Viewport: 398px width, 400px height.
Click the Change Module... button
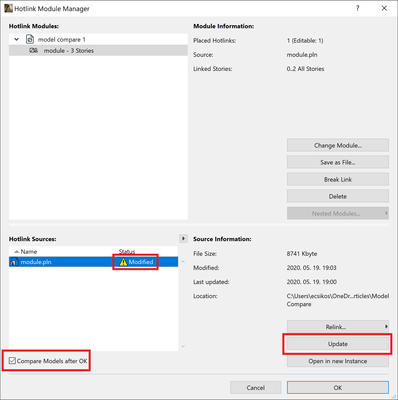[338, 145]
